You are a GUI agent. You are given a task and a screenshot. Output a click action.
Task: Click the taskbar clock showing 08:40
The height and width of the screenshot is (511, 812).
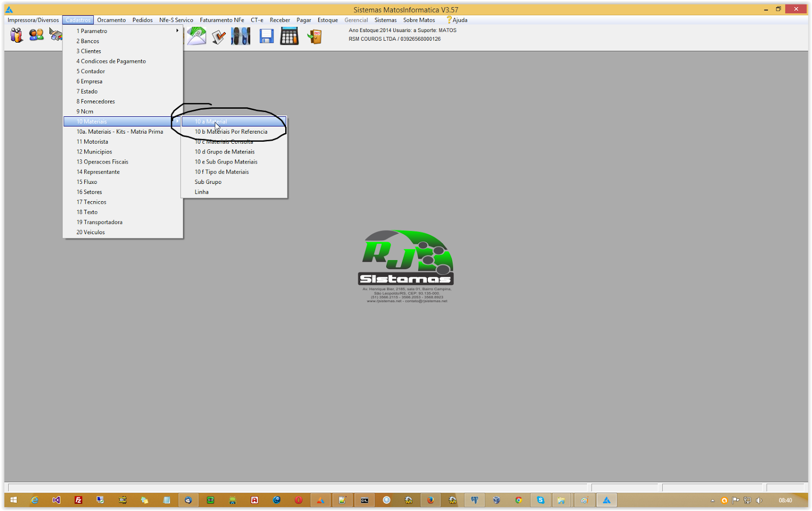785,500
